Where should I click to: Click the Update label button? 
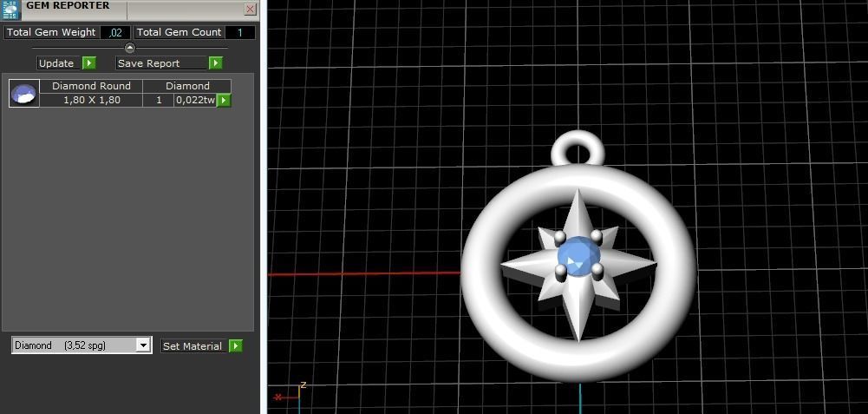[59, 63]
